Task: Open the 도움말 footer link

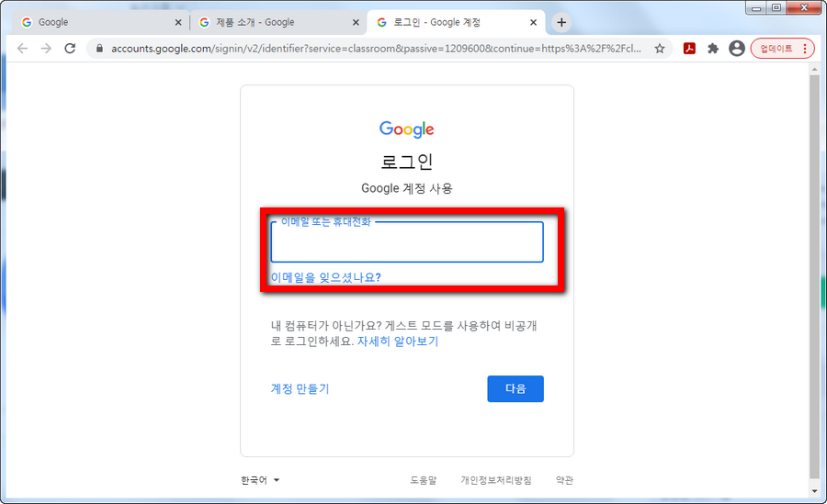Action: tap(423, 480)
